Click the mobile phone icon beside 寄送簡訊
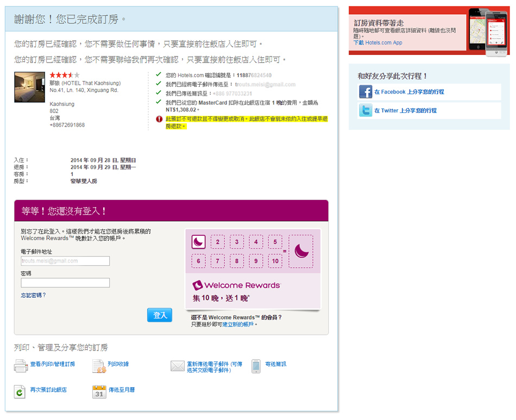 click(256, 366)
